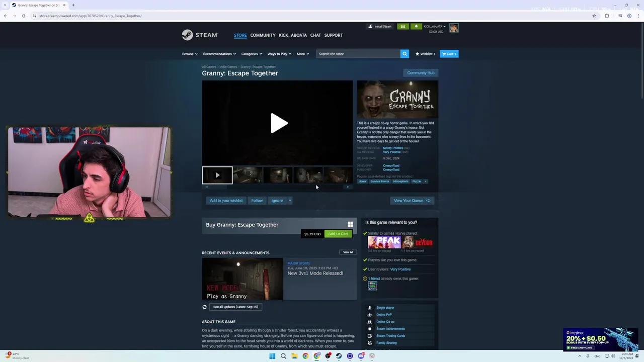Click the Follow button
Screen dimensions: 644x362
click(x=257, y=201)
